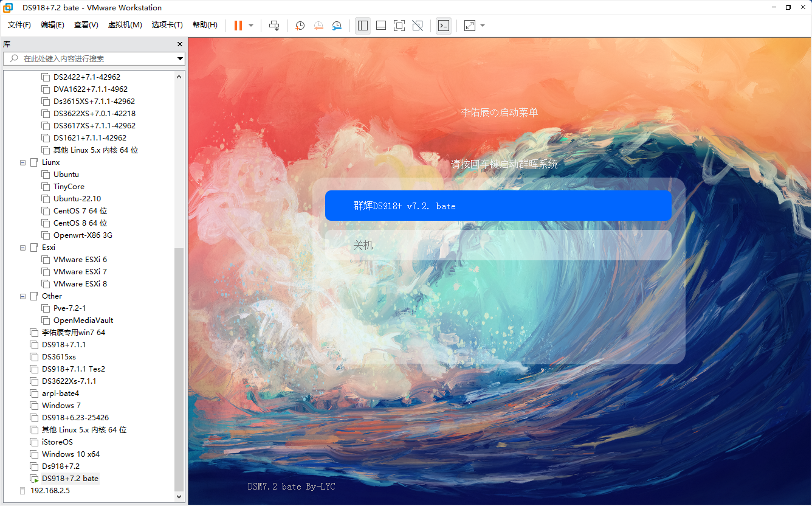Image resolution: width=812 pixels, height=506 pixels.
Task: Click the orange pause virtual machine button
Action: pyautogui.click(x=238, y=26)
